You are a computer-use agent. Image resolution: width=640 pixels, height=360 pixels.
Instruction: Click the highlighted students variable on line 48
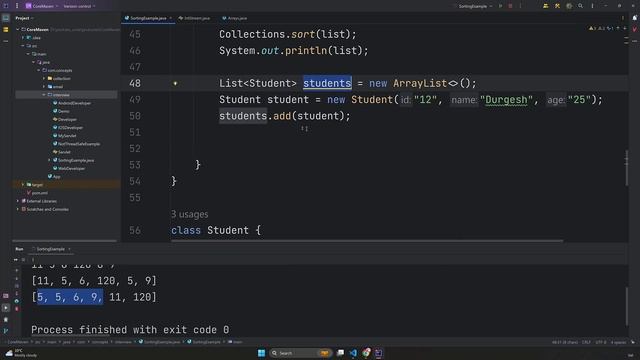click(327, 83)
